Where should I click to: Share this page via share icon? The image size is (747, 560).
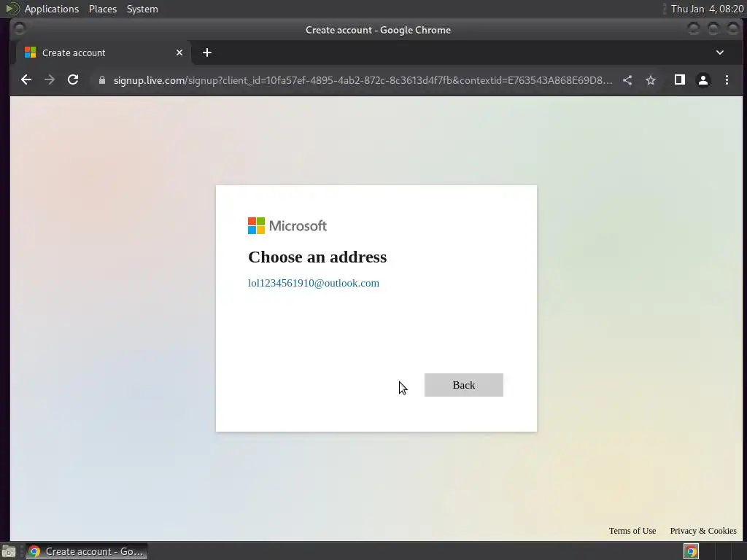627,80
